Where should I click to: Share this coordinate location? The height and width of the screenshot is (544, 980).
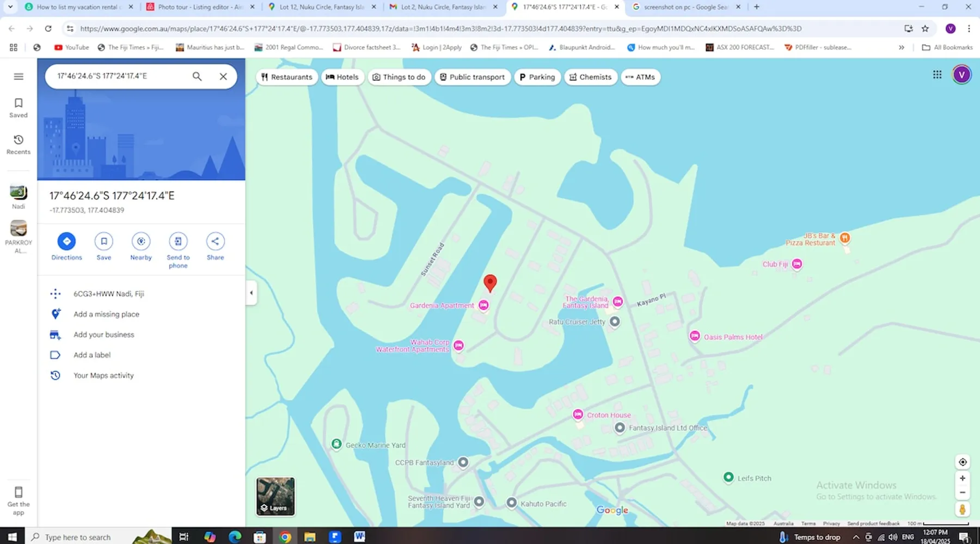click(215, 242)
